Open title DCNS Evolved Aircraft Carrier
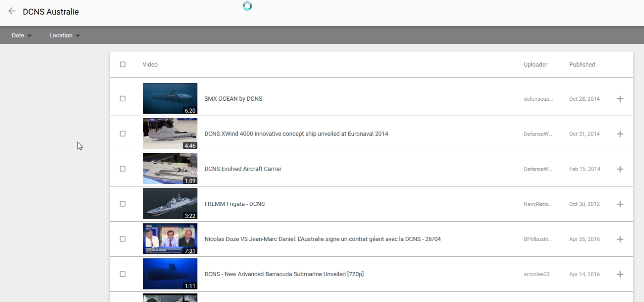Screen dimensions: 644x302 tap(243, 169)
